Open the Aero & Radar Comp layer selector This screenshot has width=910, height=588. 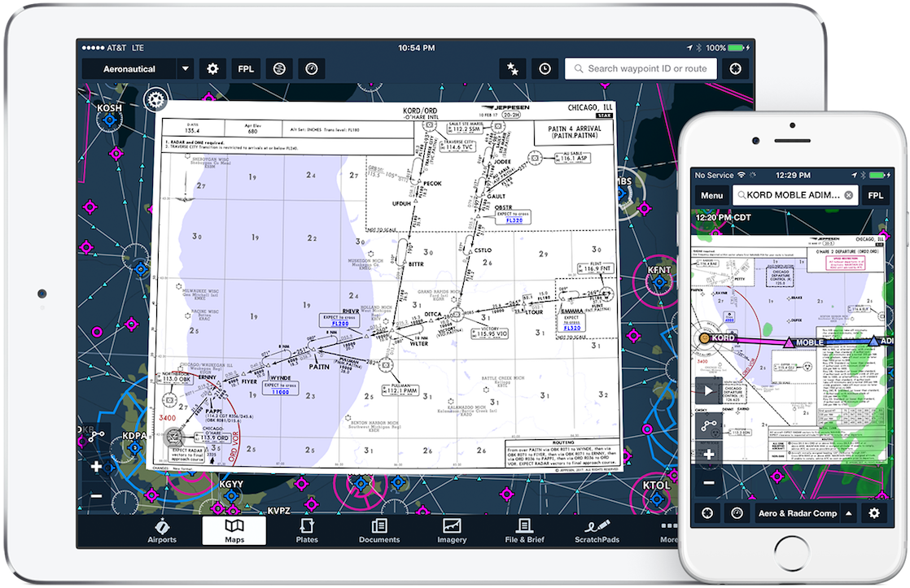[x=798, y=513]
